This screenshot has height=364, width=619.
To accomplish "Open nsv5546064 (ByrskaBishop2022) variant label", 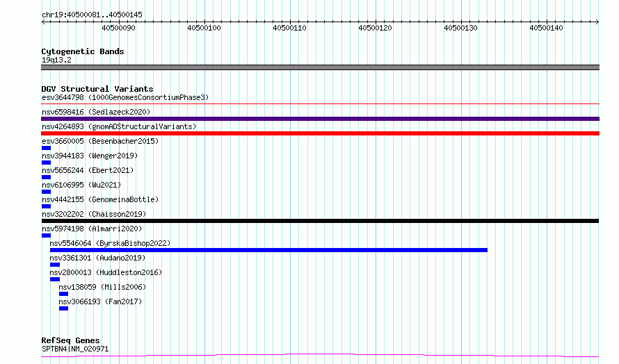I will coord(110,243).
